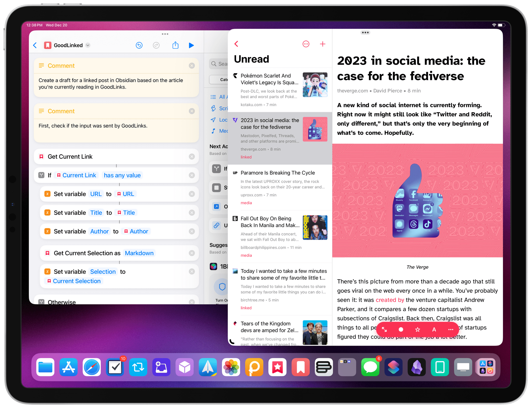532x409 pixels.
Task: Change the Markdown selection format
Action: 139,253
